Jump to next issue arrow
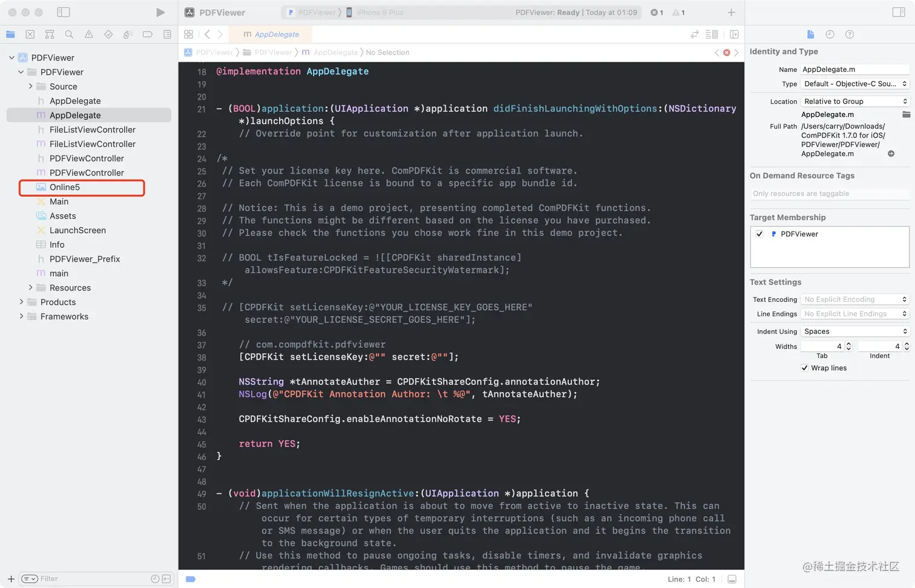 736,53
